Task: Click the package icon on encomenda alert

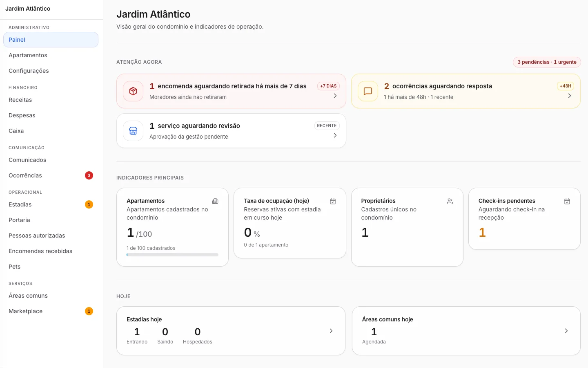Action: tap(133, 91)
